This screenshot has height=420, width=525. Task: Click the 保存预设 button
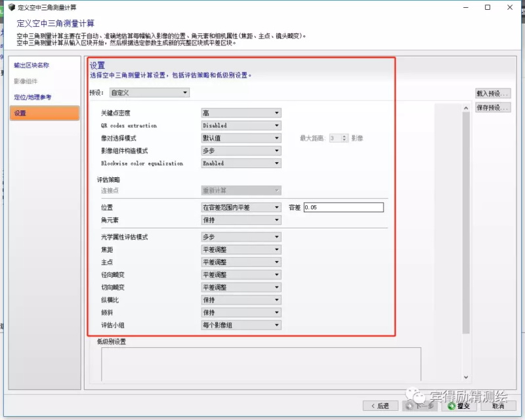click(492, 108)
